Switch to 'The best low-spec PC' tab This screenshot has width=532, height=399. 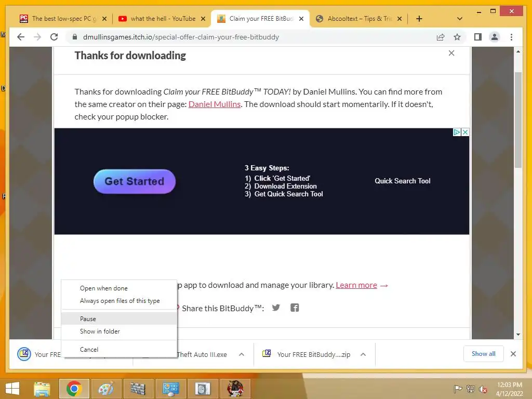tap(64, 19)
